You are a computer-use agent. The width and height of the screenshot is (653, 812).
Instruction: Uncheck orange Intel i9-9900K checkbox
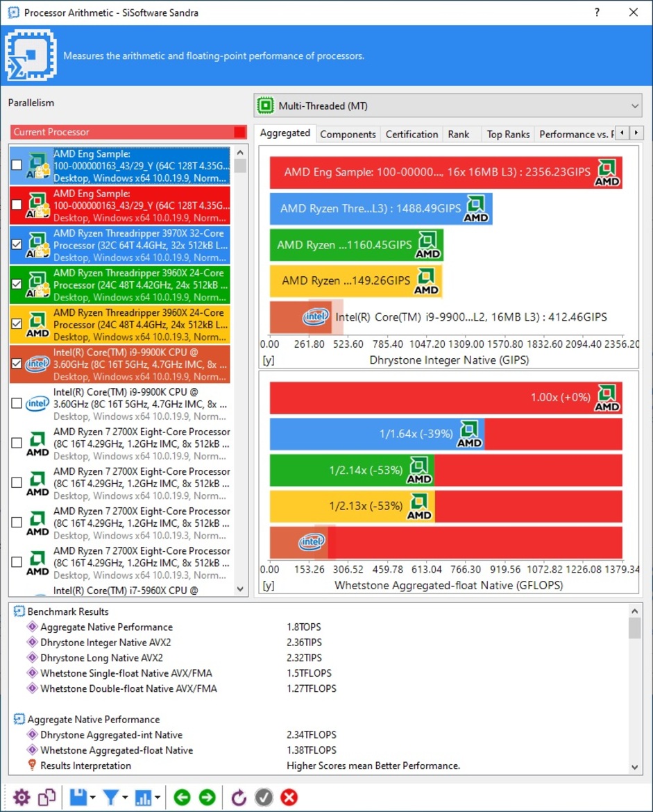[17, 364]
